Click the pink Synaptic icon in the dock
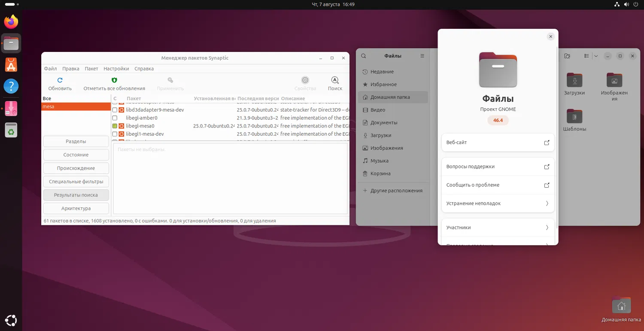Screen dimensions: 644x331 coord(11,108)
